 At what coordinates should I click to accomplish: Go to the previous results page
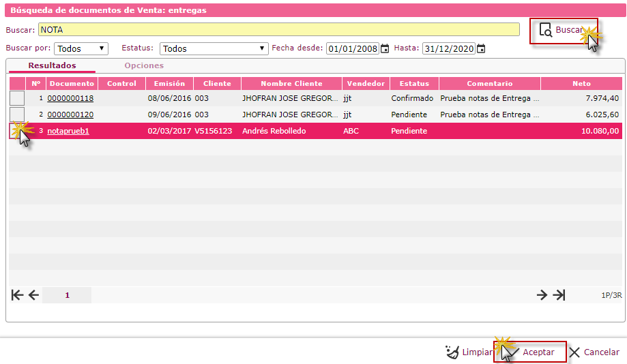[33, 295]
